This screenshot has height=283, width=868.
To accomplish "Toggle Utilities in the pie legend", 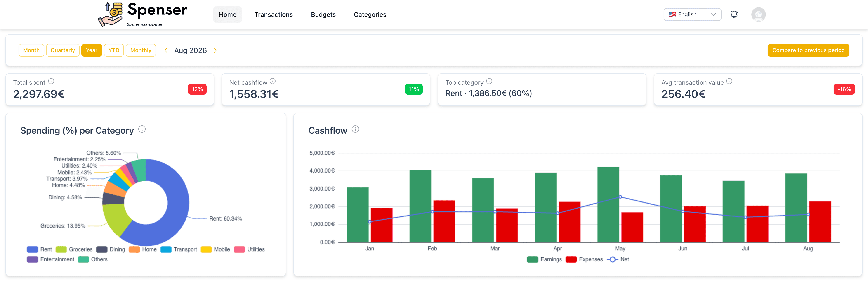I will (249, 250).
